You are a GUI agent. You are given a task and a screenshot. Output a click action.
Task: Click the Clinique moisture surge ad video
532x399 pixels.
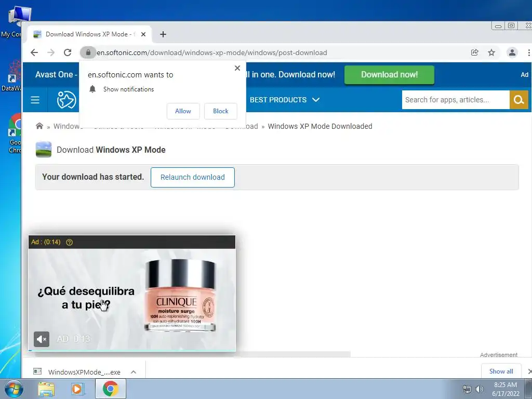132,300
